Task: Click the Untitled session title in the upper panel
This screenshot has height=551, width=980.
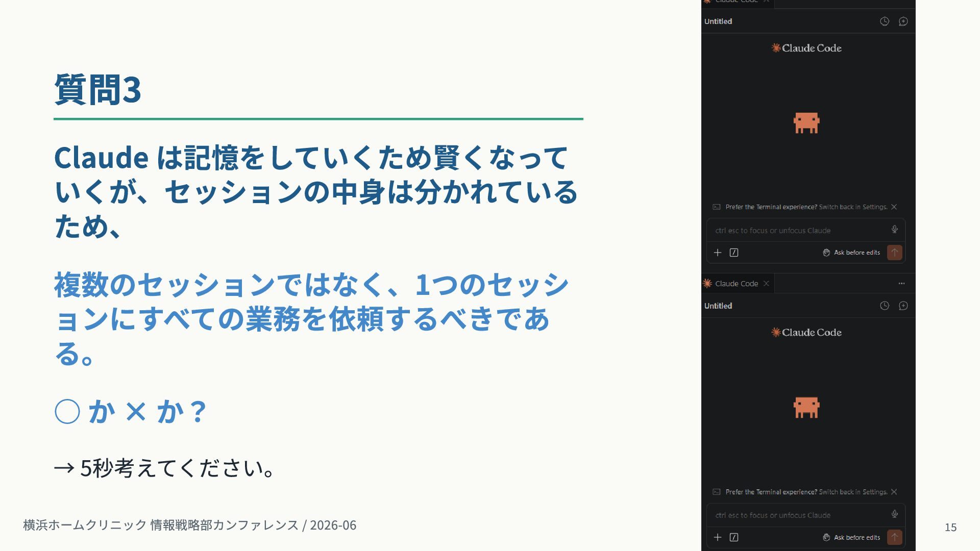Action: pyautogui.click(x=718, y=21)
